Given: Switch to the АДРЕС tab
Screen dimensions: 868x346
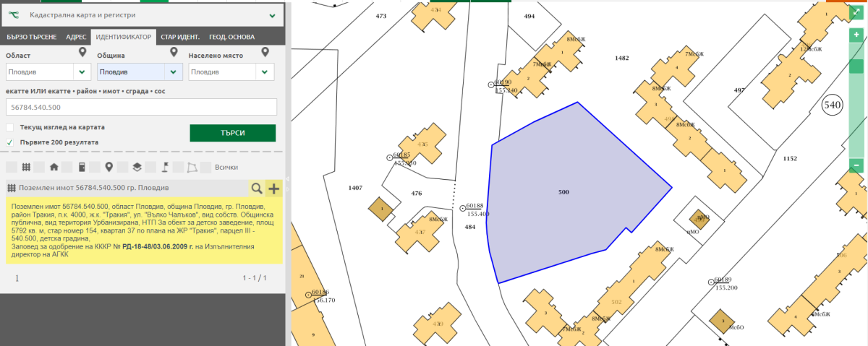Looking at the screenshot, I should (76, 37).
